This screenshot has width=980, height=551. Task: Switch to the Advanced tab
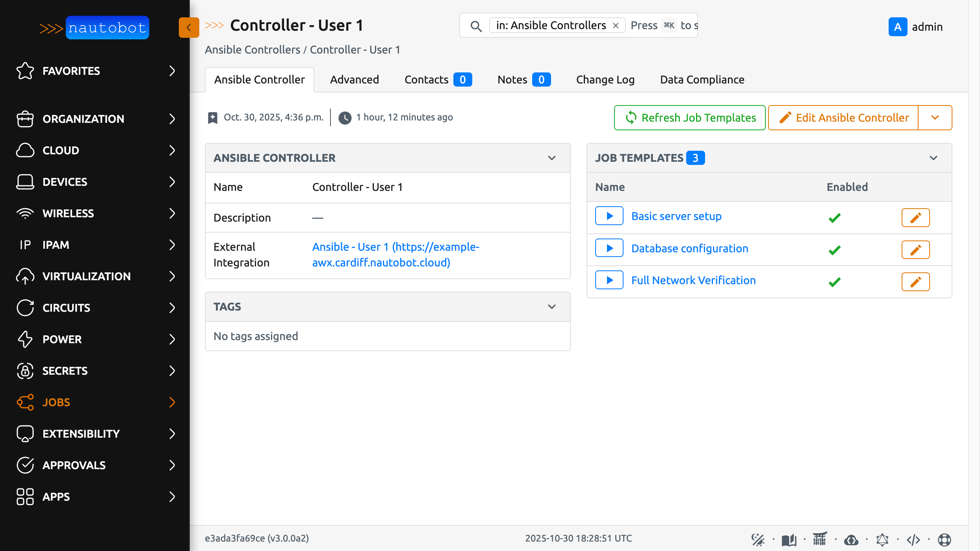tap(354, 80)
